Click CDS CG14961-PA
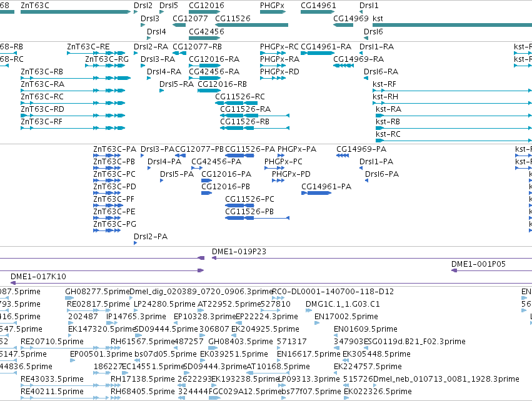532x401 pixels. 326,187
